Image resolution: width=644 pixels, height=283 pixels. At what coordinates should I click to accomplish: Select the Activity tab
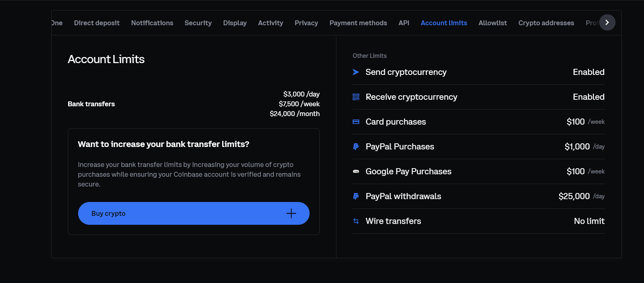pos(271,23)
